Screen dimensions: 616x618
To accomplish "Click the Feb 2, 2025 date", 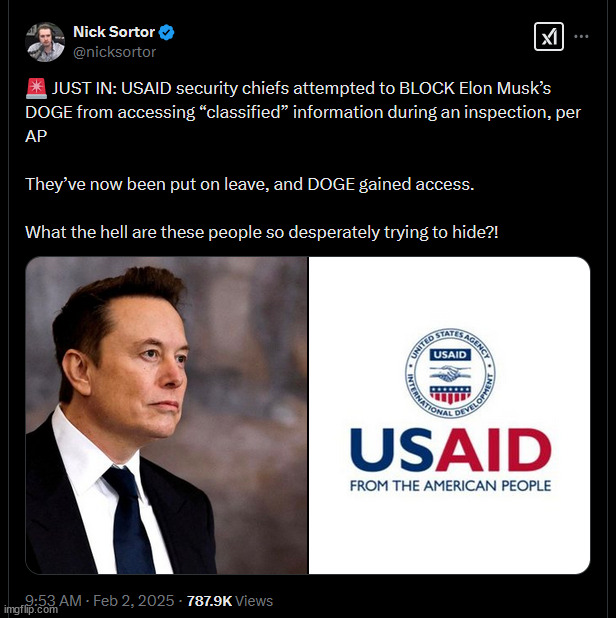I will [x=134, y=601].
